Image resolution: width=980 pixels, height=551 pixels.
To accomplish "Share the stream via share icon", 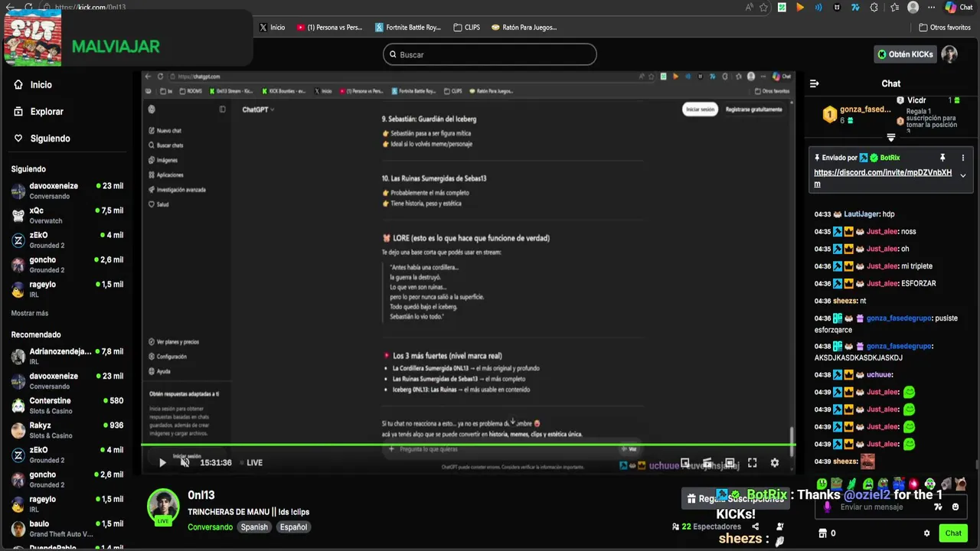I will (756, 527).
